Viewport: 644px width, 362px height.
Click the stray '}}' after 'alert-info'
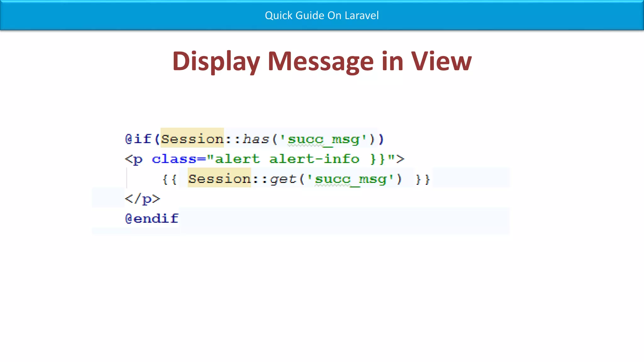click(377, 159)
